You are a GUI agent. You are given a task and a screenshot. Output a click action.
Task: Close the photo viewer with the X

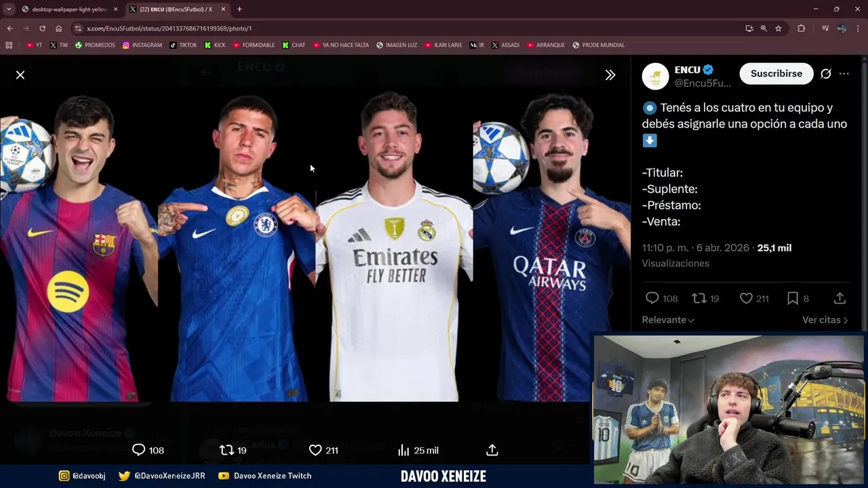coord(20,75)
